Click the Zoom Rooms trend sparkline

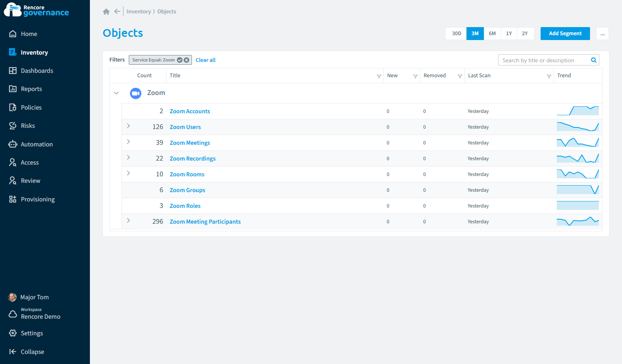(x=578, y=174)
